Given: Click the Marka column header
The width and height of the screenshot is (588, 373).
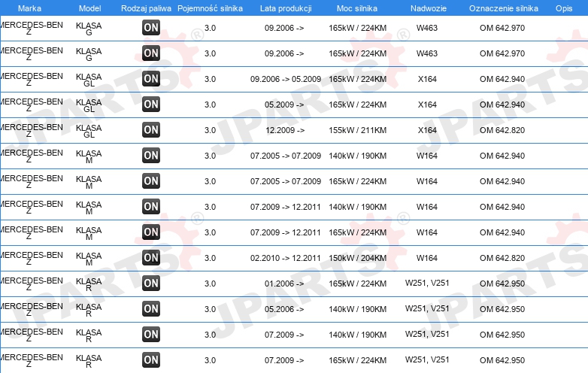Looking at the screenshot, I should click(29, 8).
